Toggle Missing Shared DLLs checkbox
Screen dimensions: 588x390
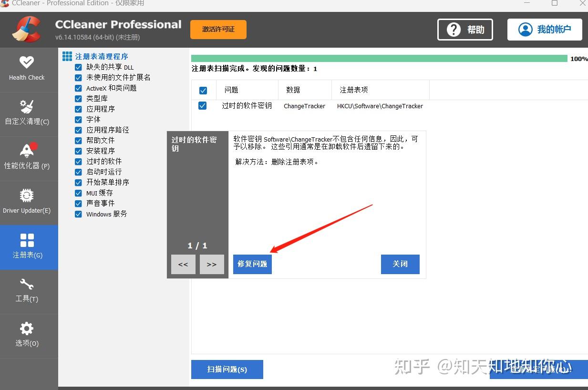(78, 67)
